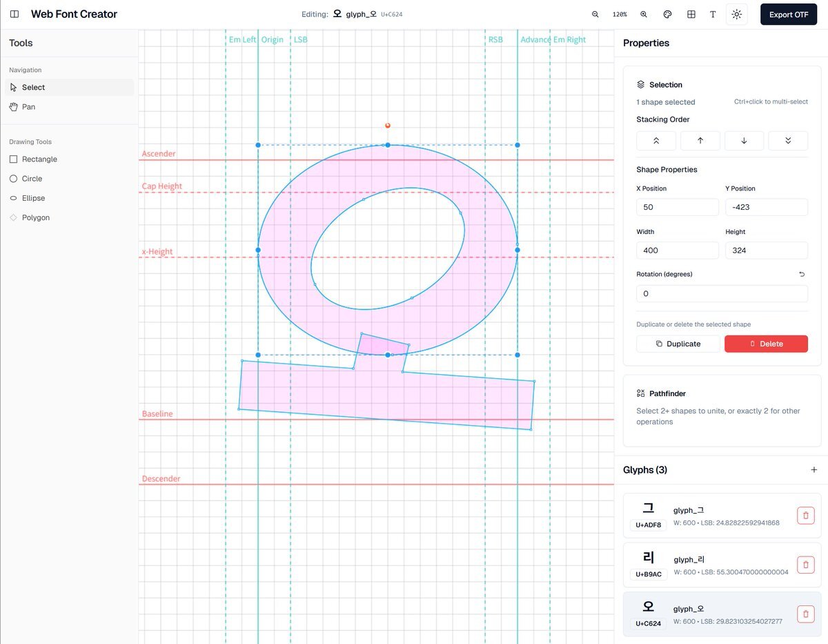Click the x-Height guide label
Viewport: 828px width, 644px height.
pyautogui.click(x=157, y=252)
